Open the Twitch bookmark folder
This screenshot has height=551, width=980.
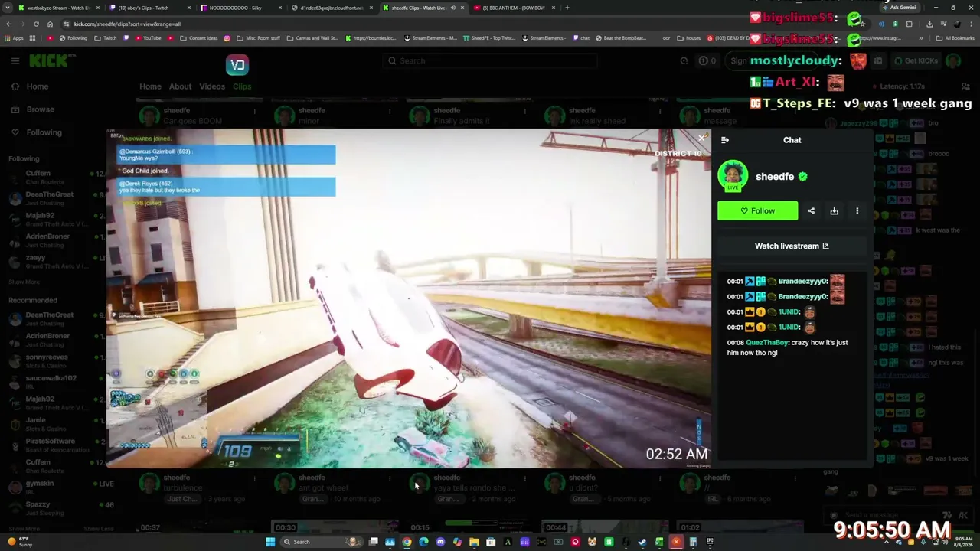106,38
